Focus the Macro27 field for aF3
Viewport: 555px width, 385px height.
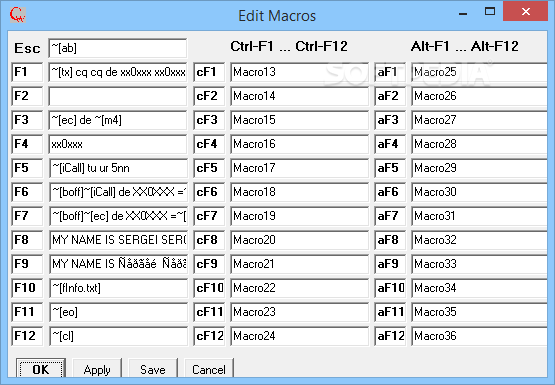pos(479,120)
